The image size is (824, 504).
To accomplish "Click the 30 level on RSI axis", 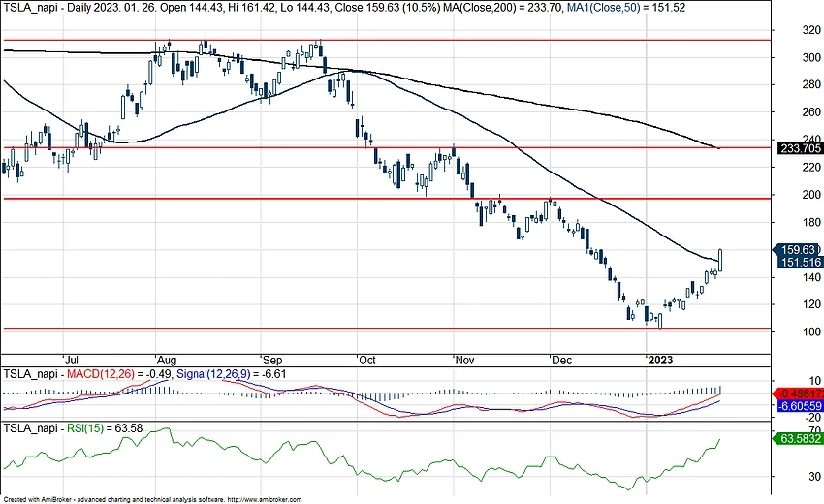I will click(x=814, y=476).
